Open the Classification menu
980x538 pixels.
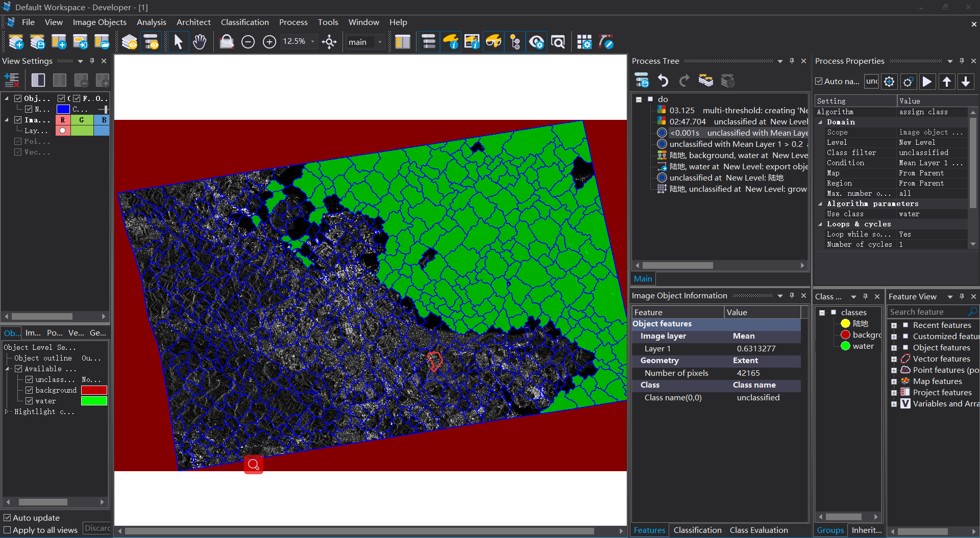(x=244, y=22)
